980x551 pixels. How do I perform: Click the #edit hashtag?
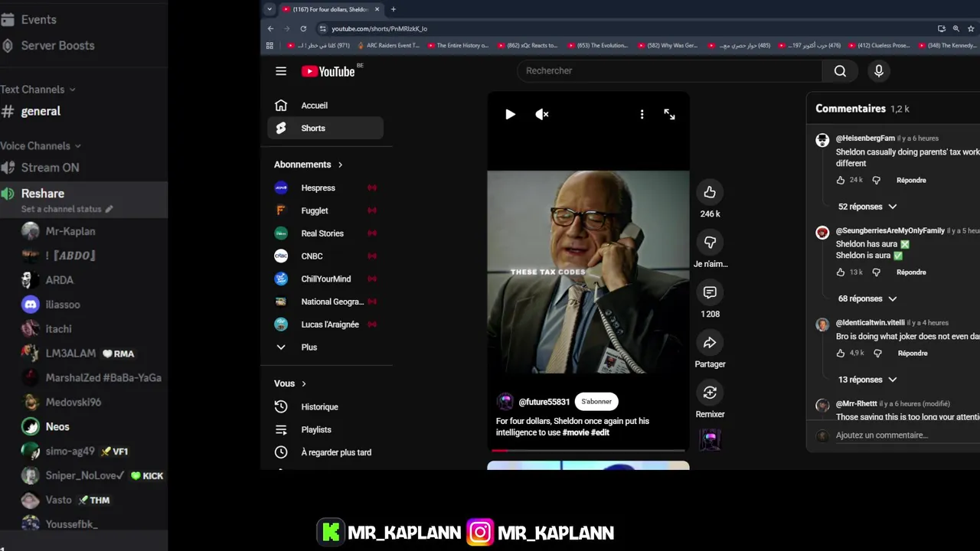tap(600, 432)
